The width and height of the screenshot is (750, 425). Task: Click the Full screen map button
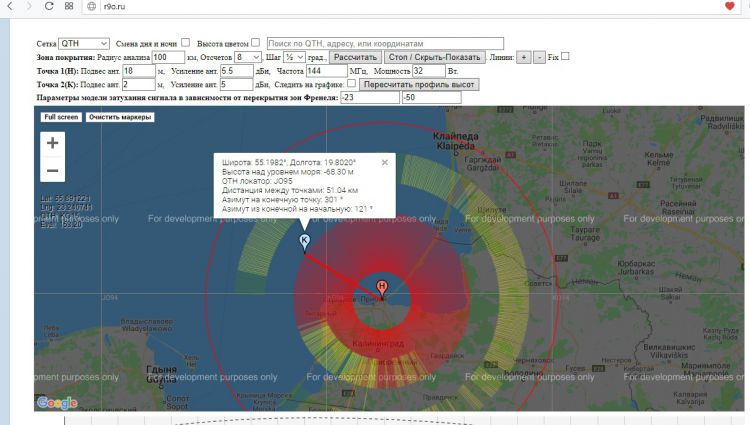click(61, 117)
